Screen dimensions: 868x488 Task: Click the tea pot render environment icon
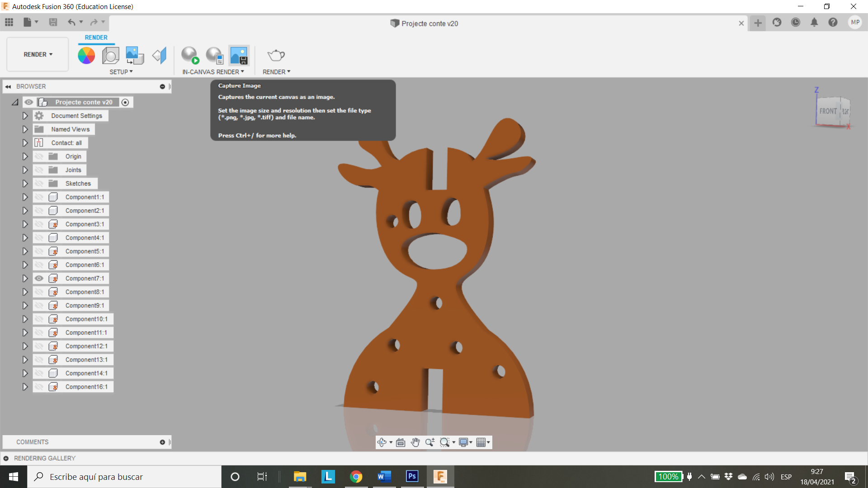[x=276, y=55]
